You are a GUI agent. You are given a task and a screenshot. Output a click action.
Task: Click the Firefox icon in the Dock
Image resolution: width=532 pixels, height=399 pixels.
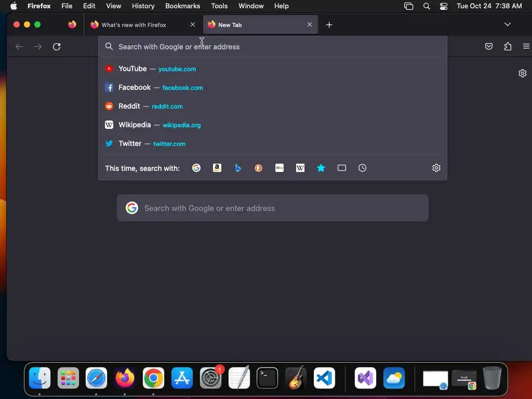[125, 378]
